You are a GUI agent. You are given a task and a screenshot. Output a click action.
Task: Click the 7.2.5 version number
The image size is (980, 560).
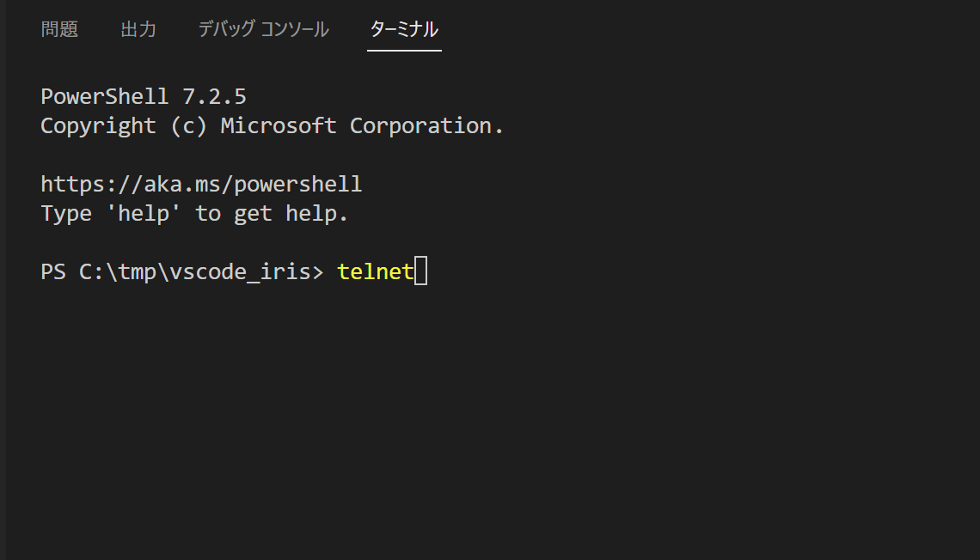point(215,96)
